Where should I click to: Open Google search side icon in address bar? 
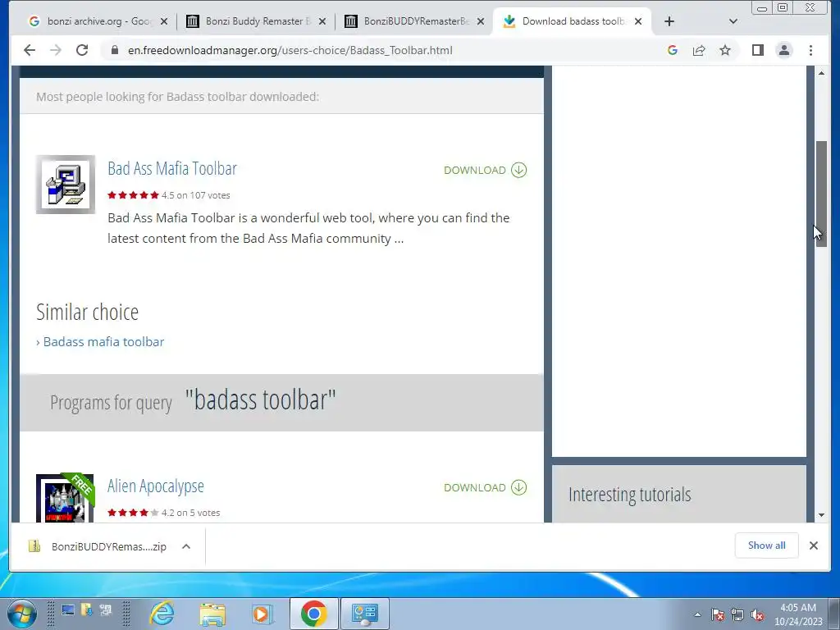(x=673, y=50)
